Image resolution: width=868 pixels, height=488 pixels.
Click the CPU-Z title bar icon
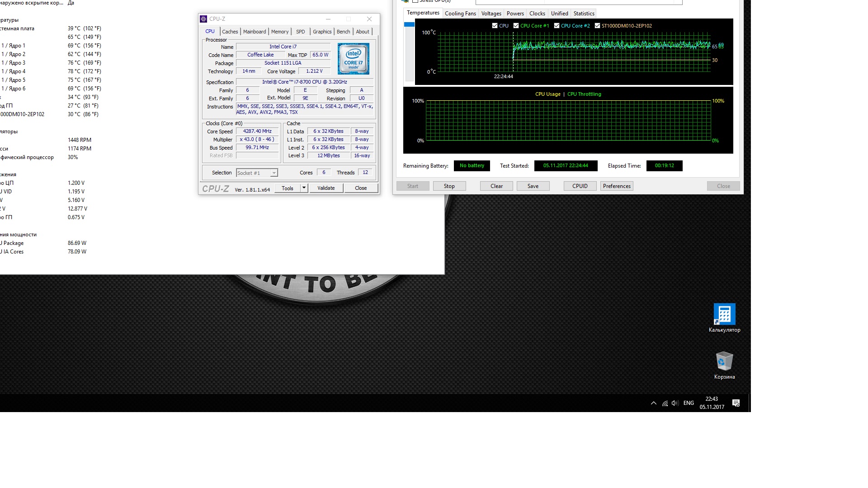point(203,19)
